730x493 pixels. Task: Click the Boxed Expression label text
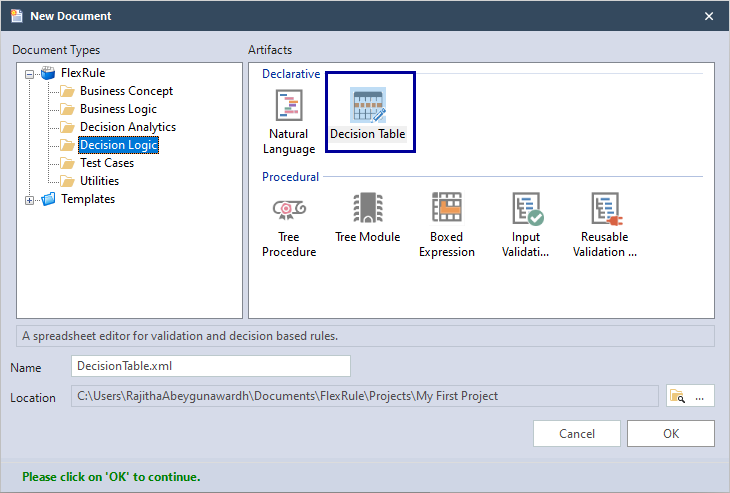coord(446,244)
